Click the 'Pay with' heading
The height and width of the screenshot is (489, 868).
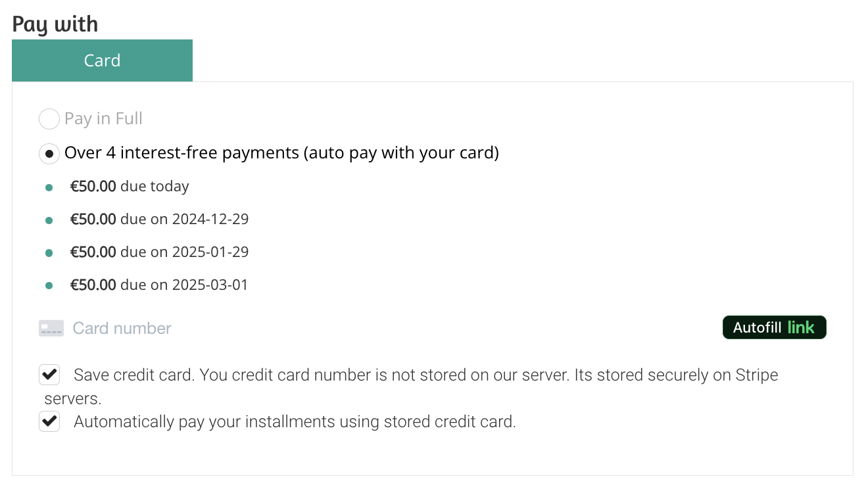click(x=55, y=24)
